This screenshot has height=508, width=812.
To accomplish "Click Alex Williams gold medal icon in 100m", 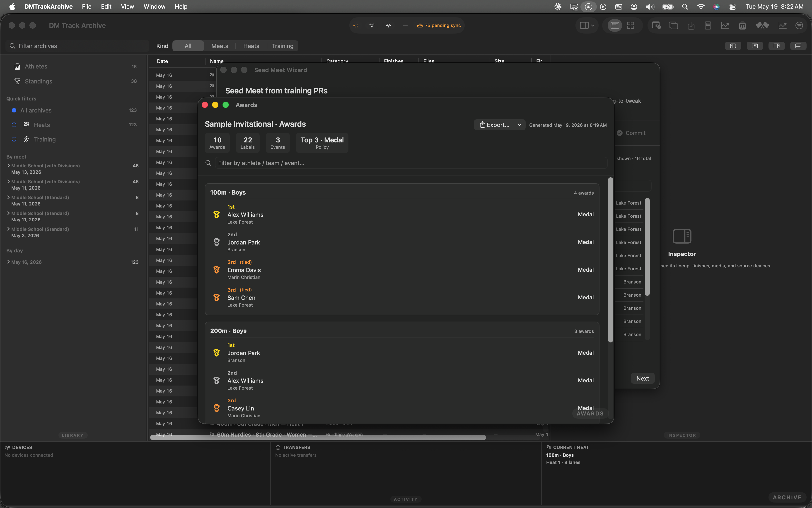I will (216, 214).
